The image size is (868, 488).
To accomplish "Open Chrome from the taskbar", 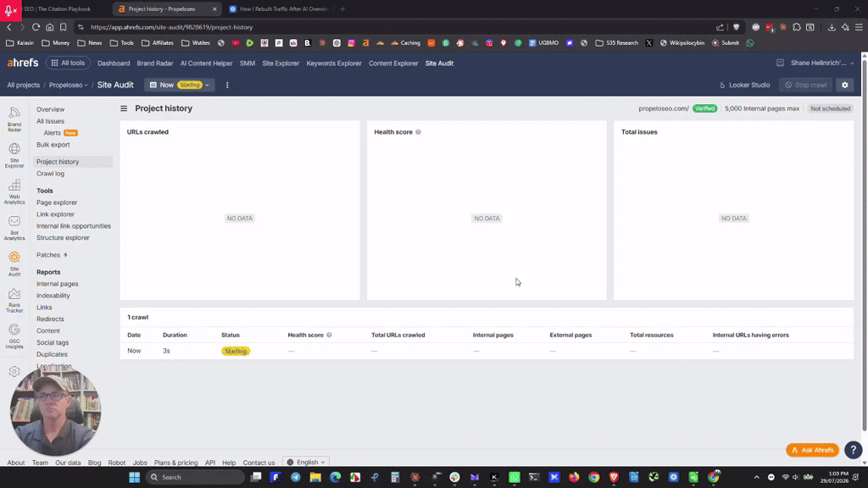I will click(x=594, y=477).
